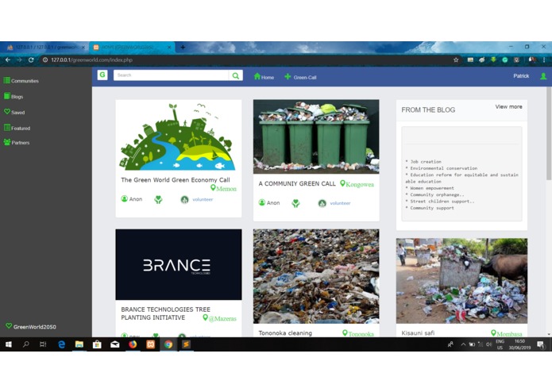
Task: Open The Green World Green Economy Call
Action: coord(176,179)
